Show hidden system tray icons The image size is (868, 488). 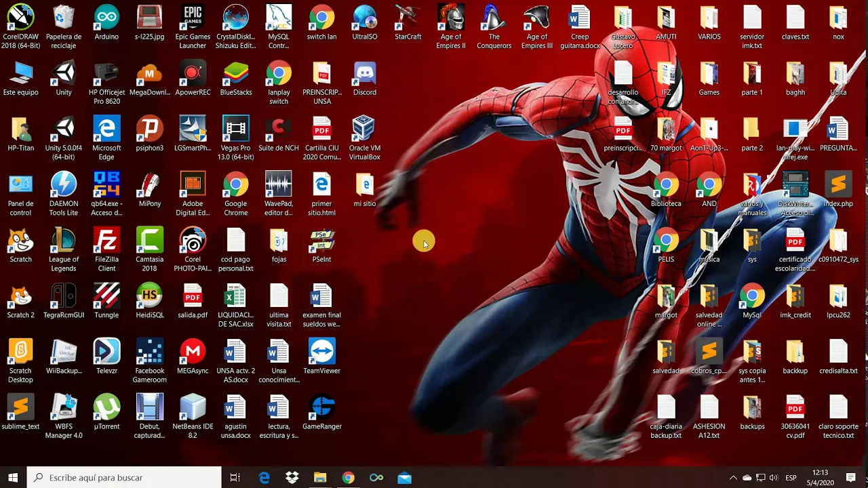(x=733, y=478)
